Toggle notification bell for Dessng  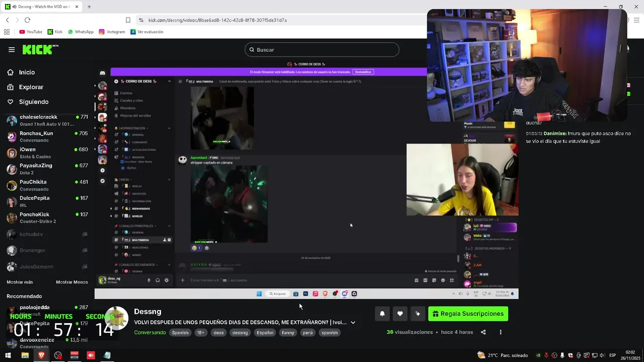click(x=382, y=314)
